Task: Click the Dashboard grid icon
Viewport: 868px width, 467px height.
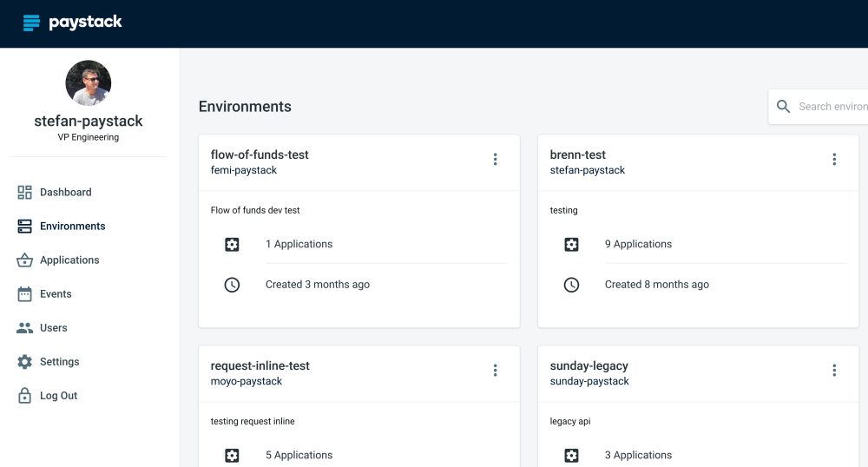Action: (x=24, y=193)
